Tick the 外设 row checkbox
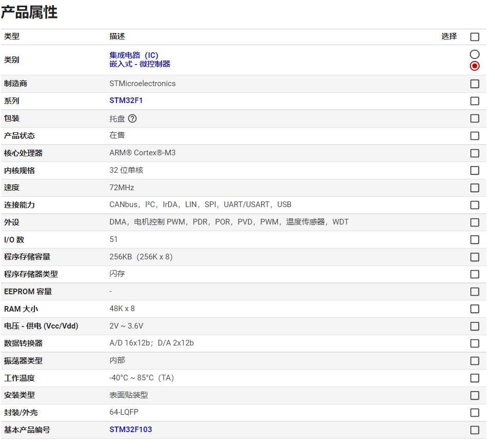Viewport: 495px width, 448px height. (474, 222)
